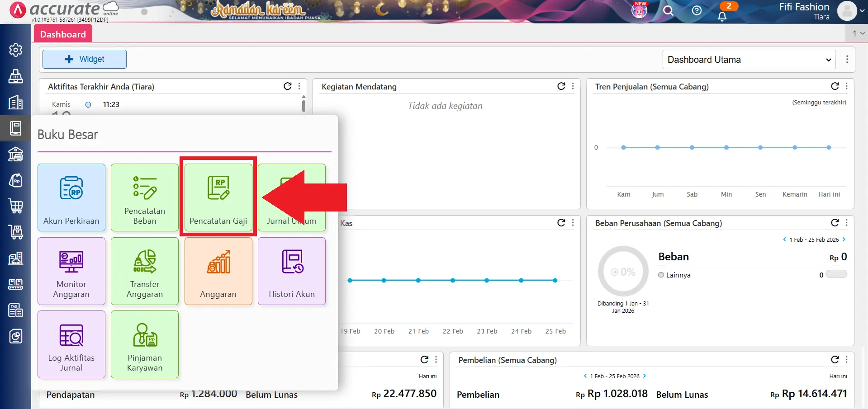Select the Lainnya radio indicator
Image resolution: width=868 pixels, height=409 pixels.
pyautogui.click(x=661, y=275)
